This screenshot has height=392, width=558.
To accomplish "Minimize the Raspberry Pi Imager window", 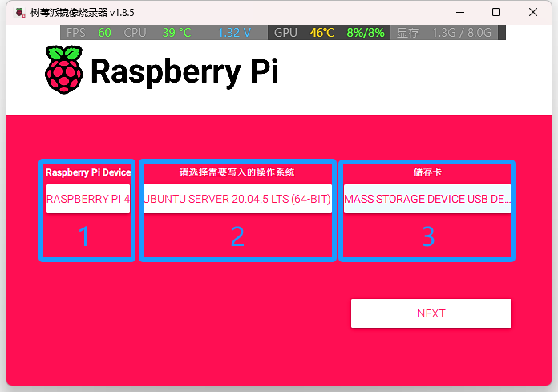I will [460, 13].
